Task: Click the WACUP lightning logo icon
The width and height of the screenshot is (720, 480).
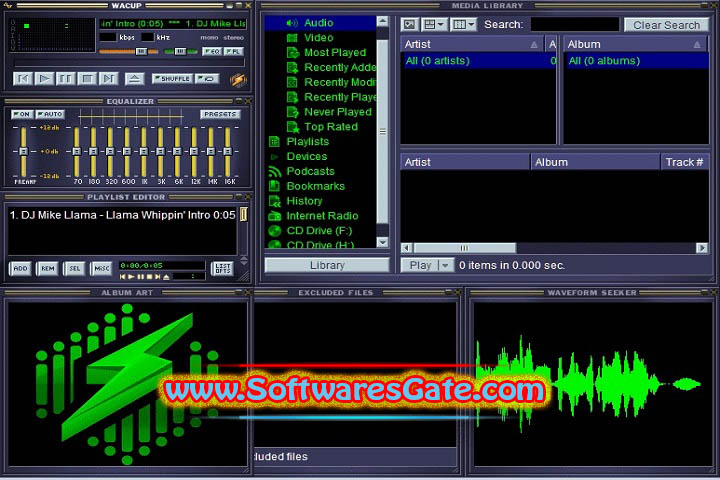Action: point(238,79)
